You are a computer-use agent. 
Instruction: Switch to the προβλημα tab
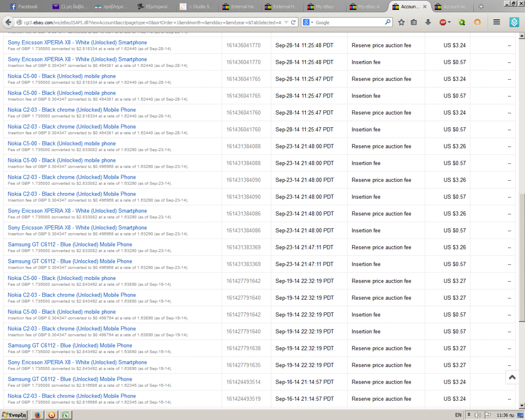[112, 7]
